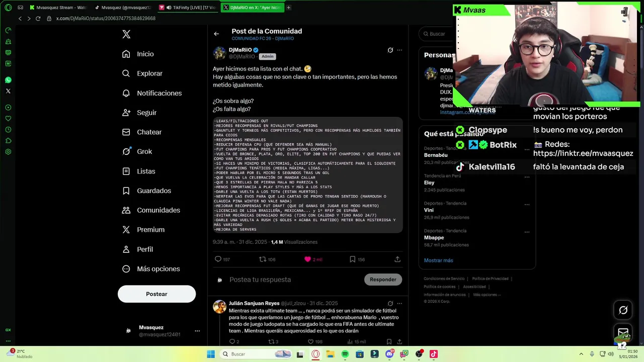Go back with the Post de la Comunidad arrow
Image resolution: width=644 pixels, height=362 pixels.
tap(216, 34)
